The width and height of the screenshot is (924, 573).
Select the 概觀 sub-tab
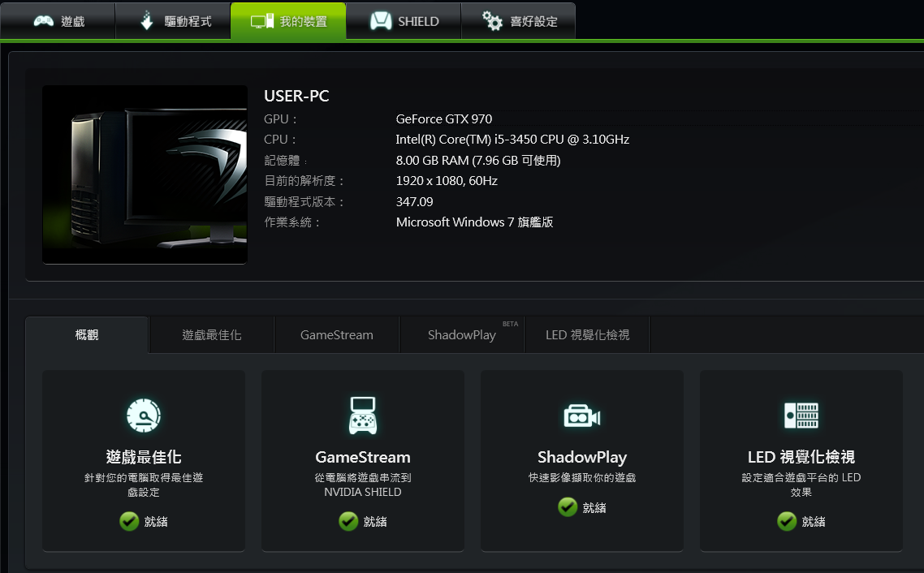87,334
